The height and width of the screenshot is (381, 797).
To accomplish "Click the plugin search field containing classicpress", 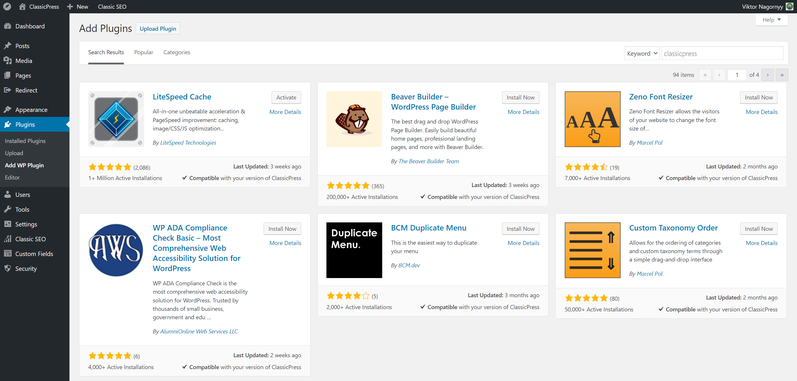I will tap(722, 53).
